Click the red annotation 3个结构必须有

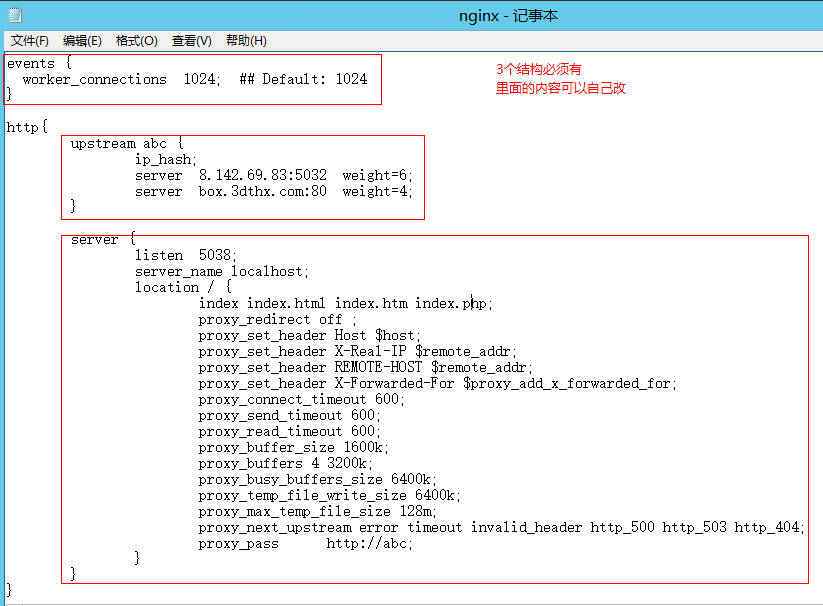(x=538, y=70)
